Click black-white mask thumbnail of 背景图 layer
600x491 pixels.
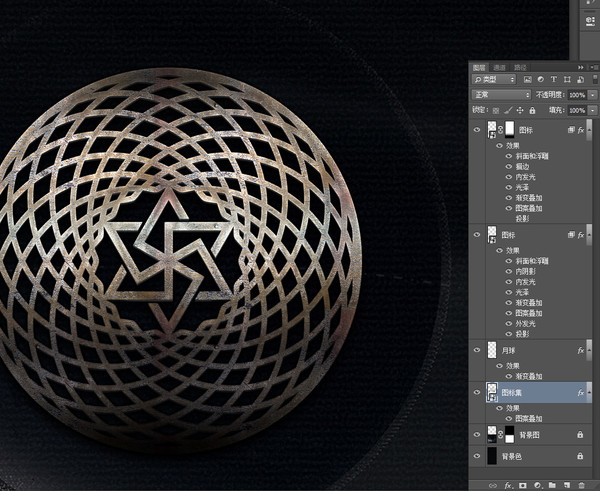[x=510, y=434]
